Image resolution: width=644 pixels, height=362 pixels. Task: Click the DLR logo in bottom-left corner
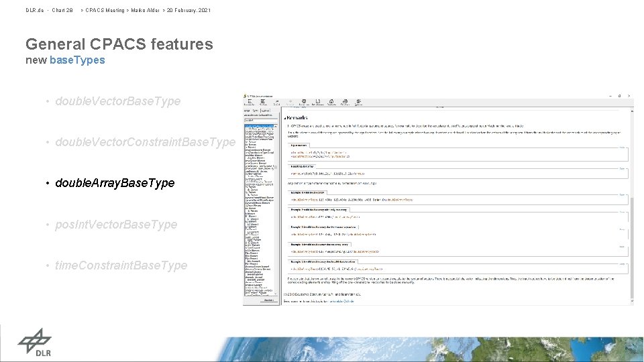(x=35, y=342)
